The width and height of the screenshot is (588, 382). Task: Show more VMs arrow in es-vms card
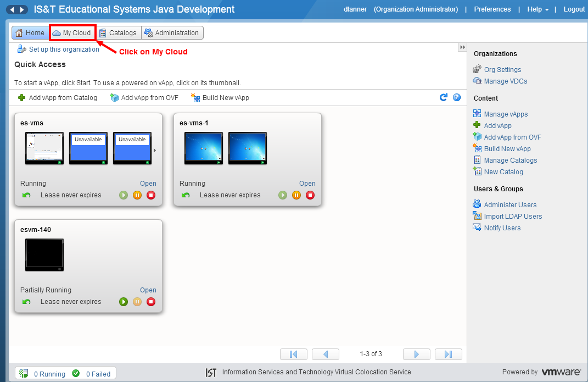pos(154,150)
